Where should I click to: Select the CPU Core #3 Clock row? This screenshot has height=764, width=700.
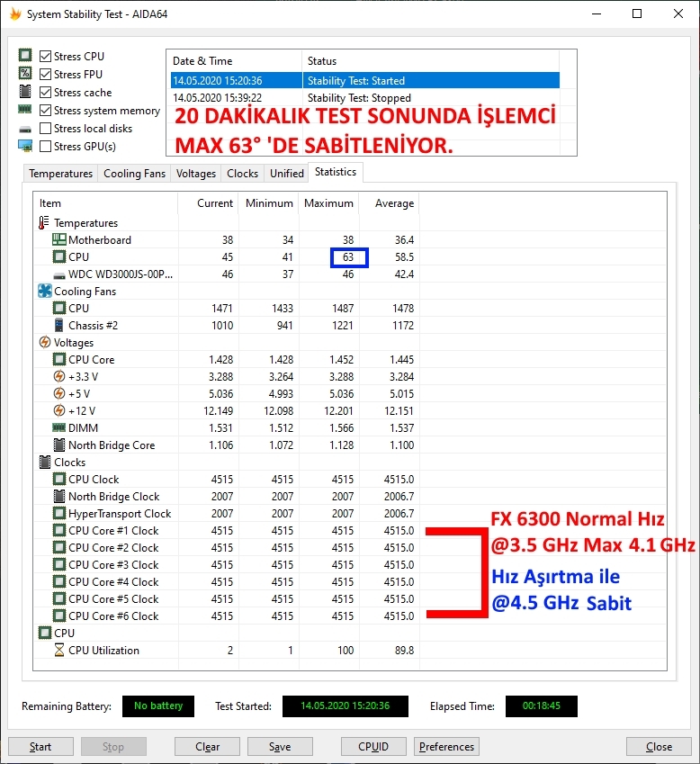coord(226,565)
